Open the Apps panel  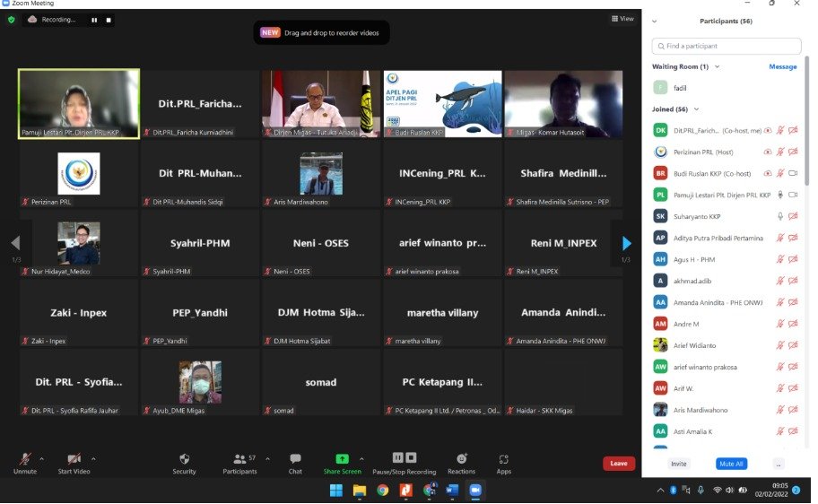[x=503, y=459]
